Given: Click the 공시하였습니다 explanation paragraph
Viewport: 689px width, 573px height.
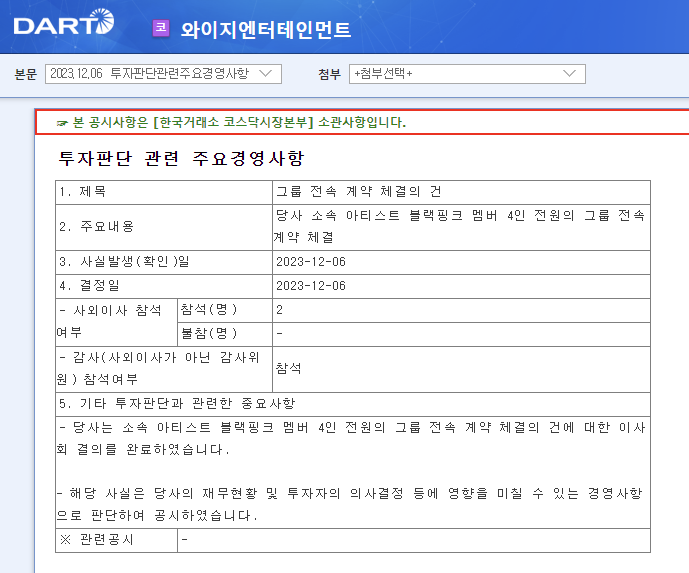Looking at the screenshot, I should 351,504.
